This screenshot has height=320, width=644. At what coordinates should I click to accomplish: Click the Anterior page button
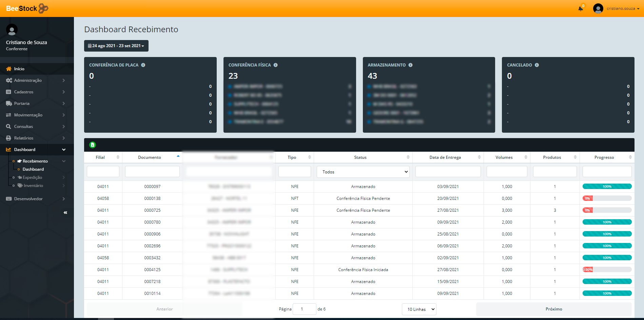click(x=164, y=309)
